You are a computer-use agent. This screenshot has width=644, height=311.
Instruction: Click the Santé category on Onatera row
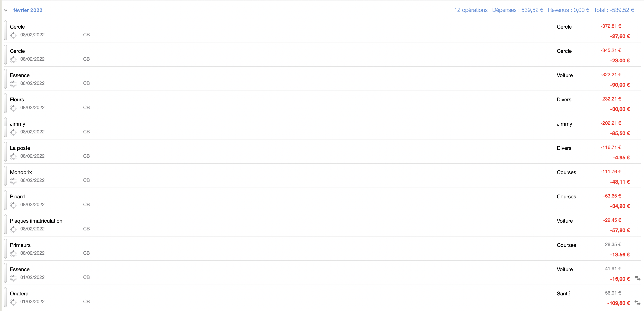[563, 293]
